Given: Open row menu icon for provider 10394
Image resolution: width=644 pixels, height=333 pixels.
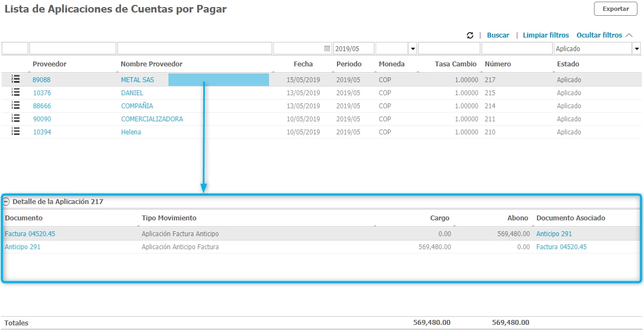Looking at the screenshot, I should (16, 132).
